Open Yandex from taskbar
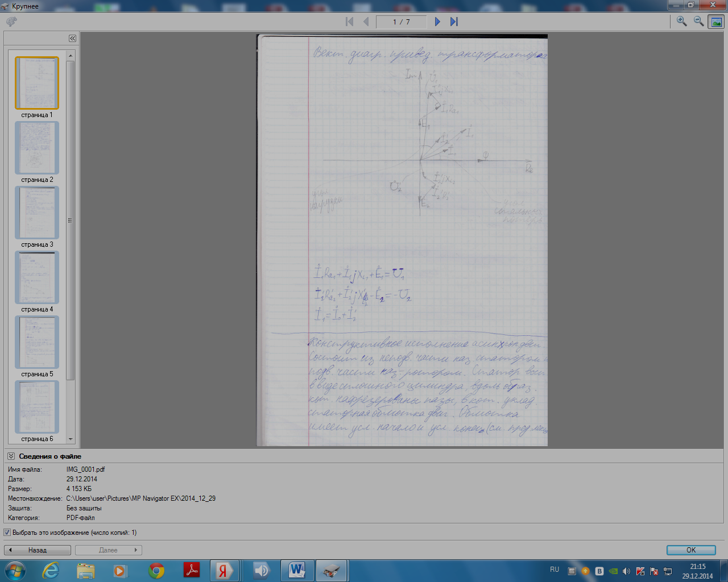 pyautogui.click(x=224, y=571)
